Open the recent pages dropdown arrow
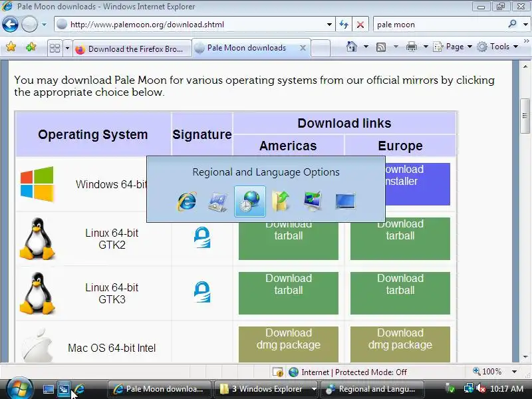 (x=44, y=25)
